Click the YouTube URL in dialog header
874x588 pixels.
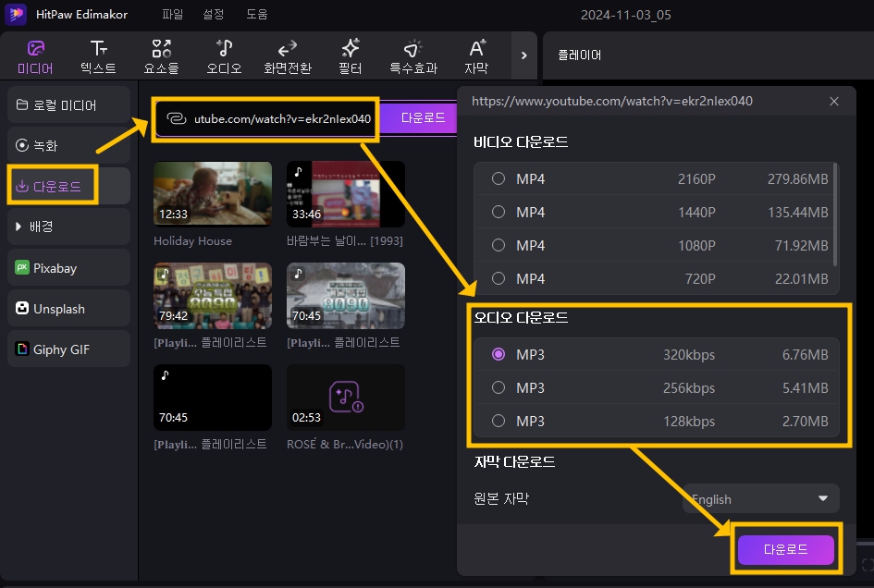coord(612,101)
